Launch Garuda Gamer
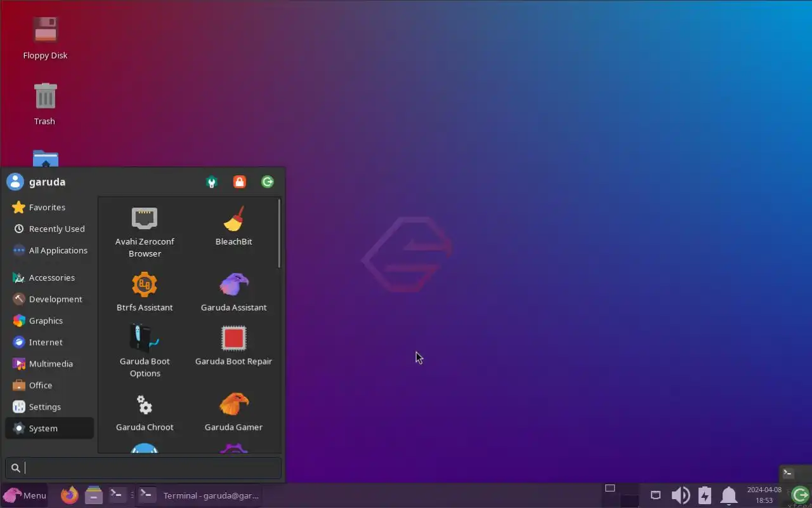Viewport: 812px width, 508px height. (233, 411)
